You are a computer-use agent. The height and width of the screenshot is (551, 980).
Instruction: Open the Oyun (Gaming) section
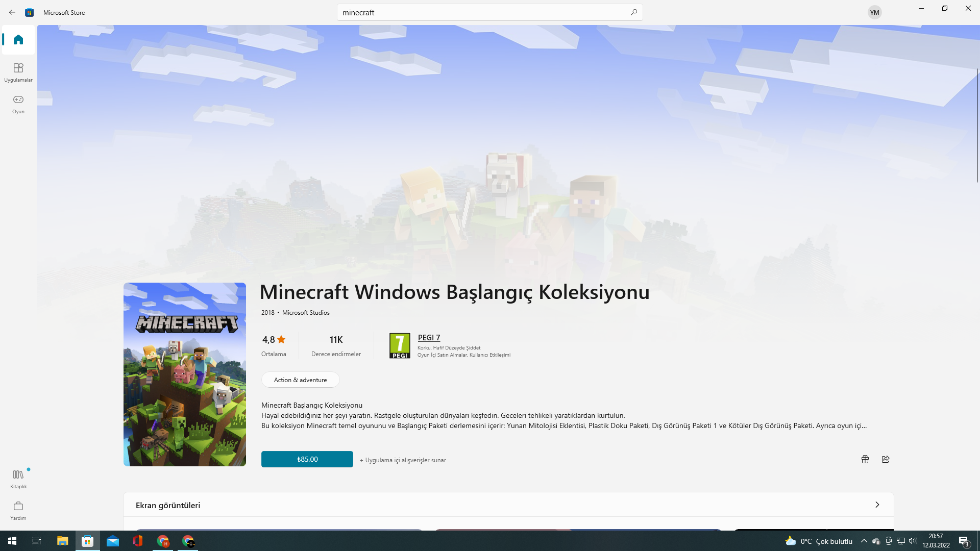click(18, 104)
